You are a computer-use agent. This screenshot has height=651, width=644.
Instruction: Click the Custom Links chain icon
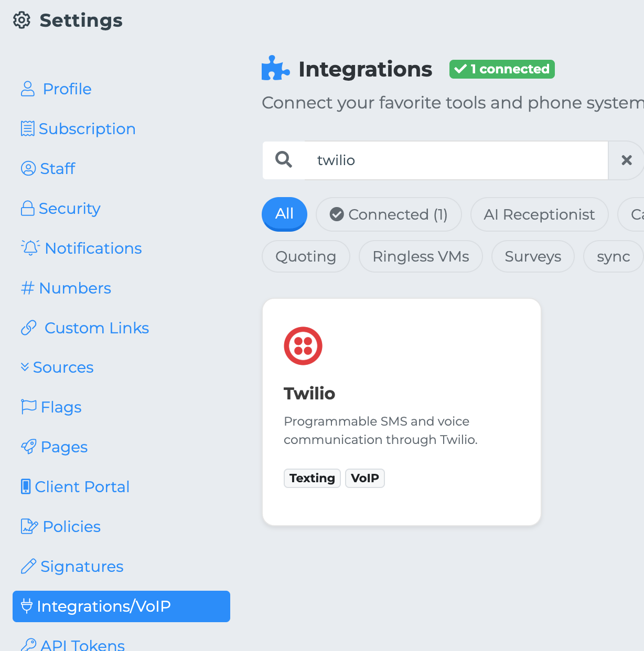pyautogui.click(x=29, y=328)
